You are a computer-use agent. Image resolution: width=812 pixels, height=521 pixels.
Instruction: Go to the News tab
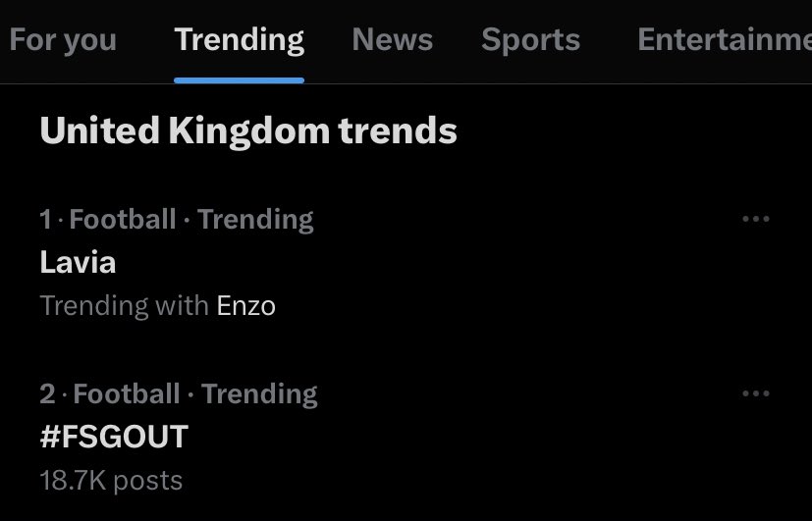point(393,40)
